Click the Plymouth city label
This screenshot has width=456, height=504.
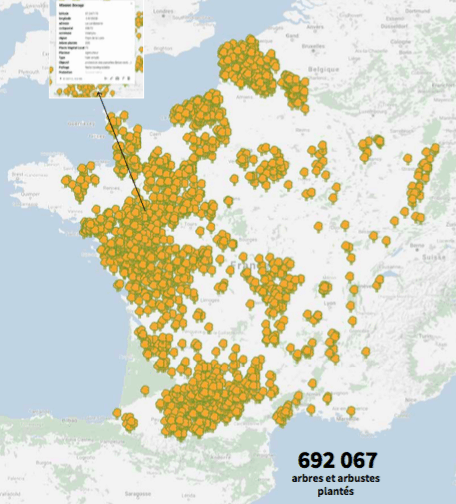tap(29, 72)
